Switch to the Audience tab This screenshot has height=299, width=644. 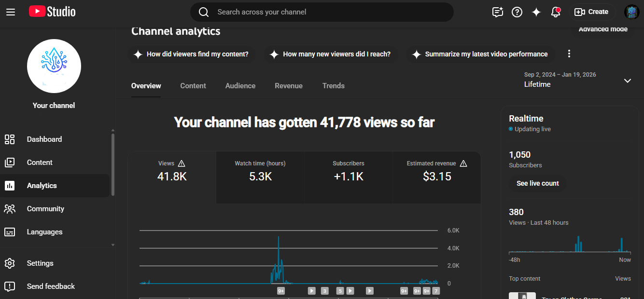(x=240, y=86)
